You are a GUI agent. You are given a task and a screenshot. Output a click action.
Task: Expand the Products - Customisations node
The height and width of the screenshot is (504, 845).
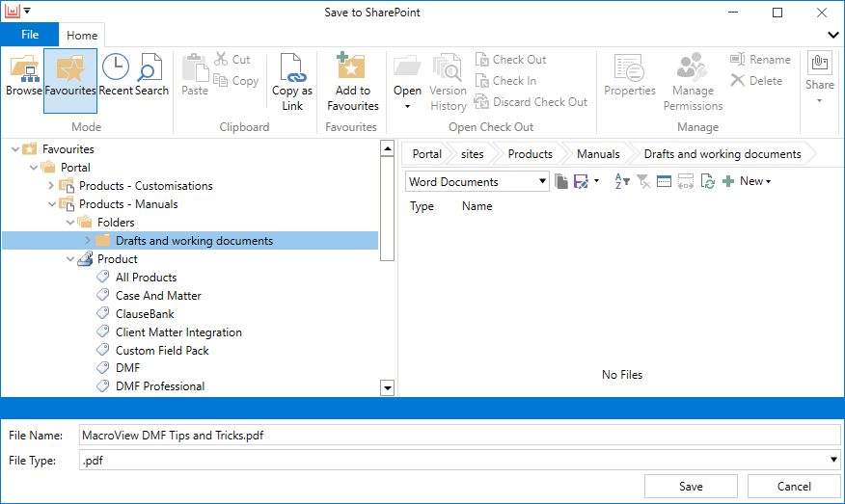coord(52,186)
